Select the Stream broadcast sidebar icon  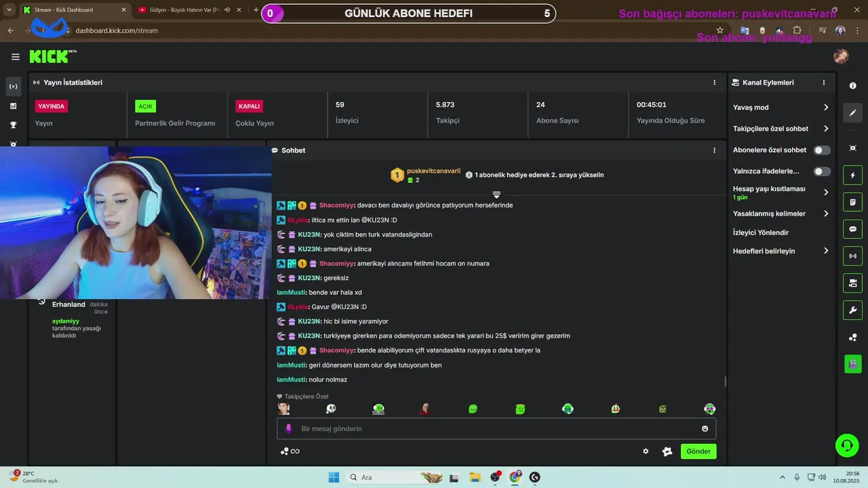tap(13, 86)
